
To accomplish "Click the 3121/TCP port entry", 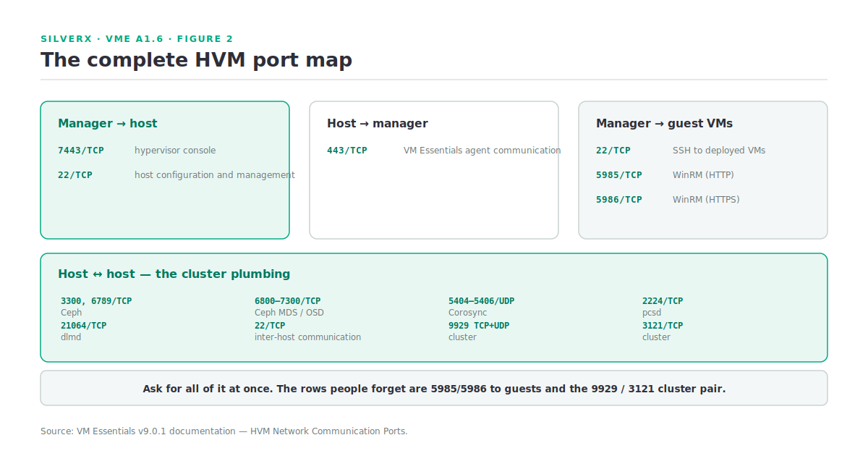I will tap(663, 326).
